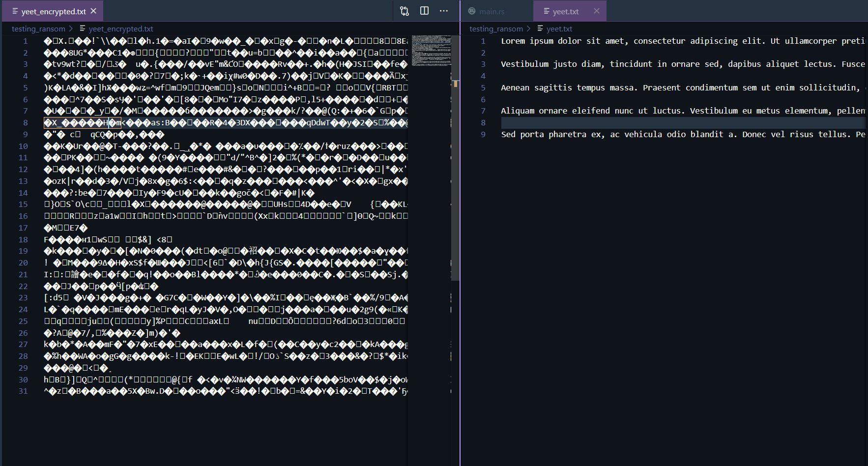Click the 'Vestibulum justo diam' line

pyautogui.click(x=682, y=64)
